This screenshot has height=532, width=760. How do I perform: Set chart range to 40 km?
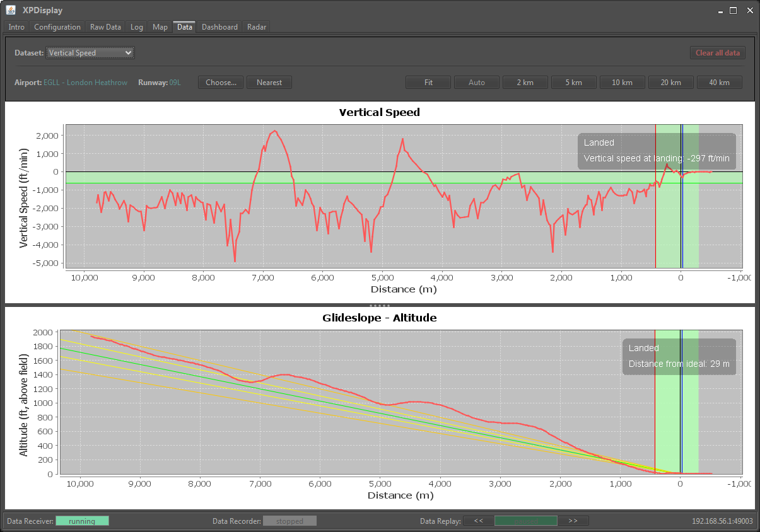click(719, 83)
